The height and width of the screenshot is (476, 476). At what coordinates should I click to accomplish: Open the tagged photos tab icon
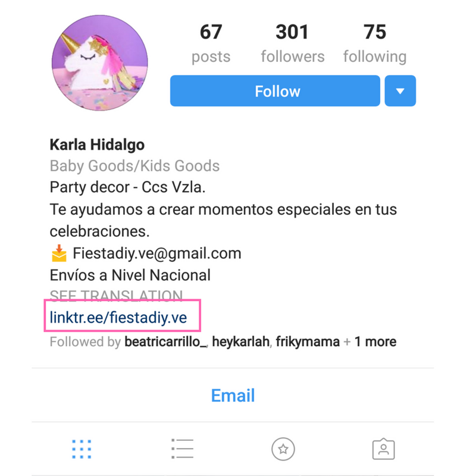click(383, 449)
